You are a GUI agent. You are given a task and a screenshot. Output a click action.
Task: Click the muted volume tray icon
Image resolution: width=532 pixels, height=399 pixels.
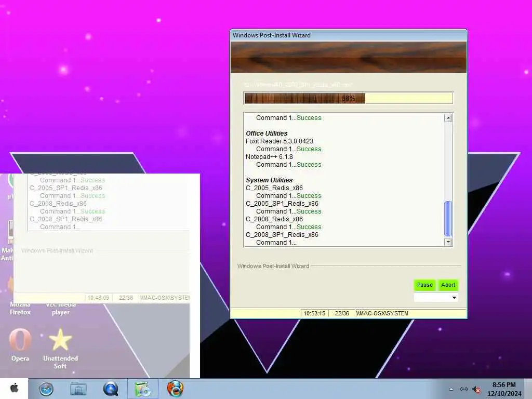click(x=476, y=390)
